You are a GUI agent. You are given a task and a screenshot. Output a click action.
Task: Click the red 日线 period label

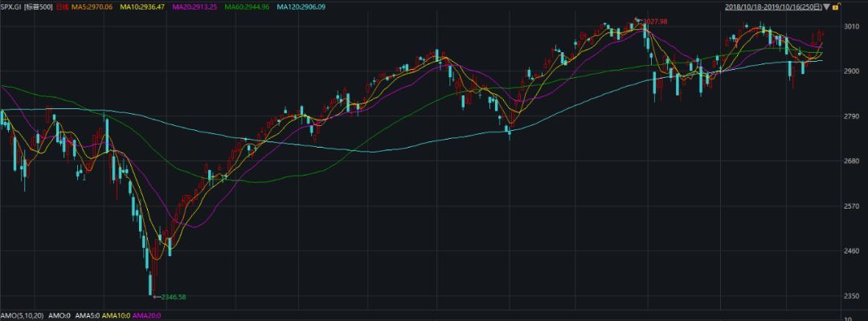tap(62, 7)
